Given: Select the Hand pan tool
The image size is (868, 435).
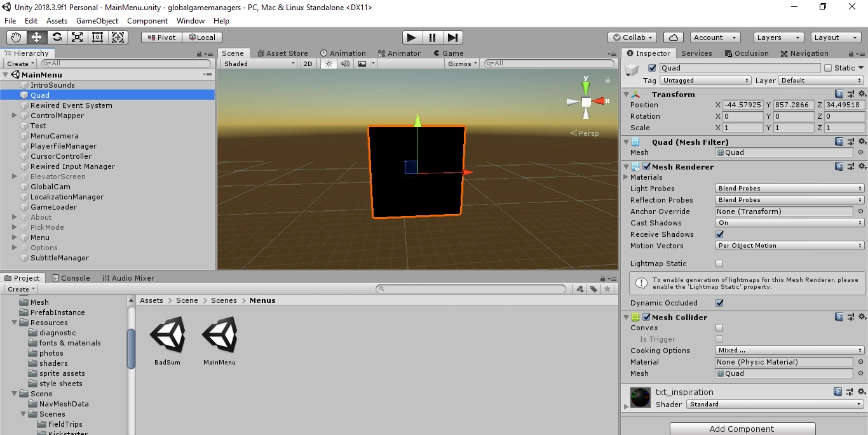Looking at the screenshot, I should coord(15,37).
